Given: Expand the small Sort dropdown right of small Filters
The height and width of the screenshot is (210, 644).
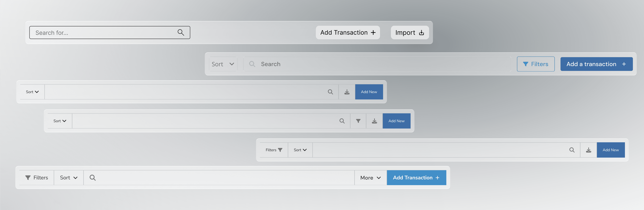Looking at the screenshot, I should tap(300, 150).
